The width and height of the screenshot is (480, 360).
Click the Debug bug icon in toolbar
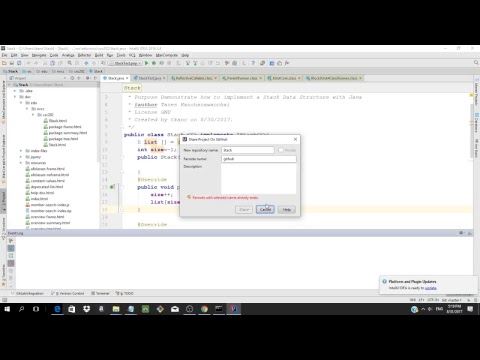point(154,63)
